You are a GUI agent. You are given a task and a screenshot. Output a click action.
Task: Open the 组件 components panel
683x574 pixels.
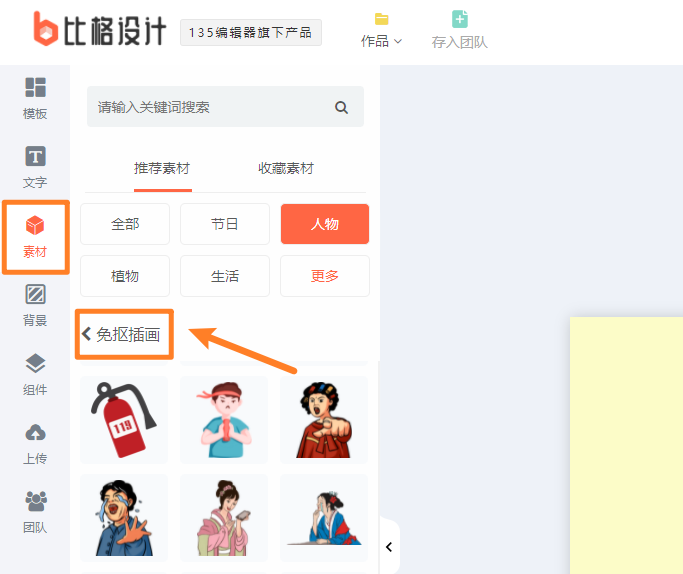pyautogui.click(x=35, y=374)
